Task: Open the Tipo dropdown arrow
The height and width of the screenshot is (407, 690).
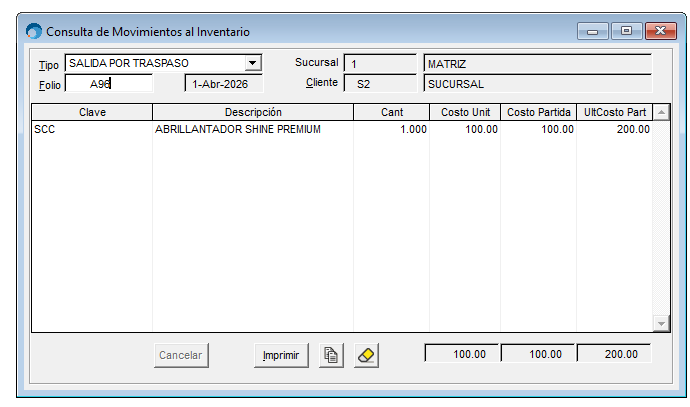Action: 253,63
